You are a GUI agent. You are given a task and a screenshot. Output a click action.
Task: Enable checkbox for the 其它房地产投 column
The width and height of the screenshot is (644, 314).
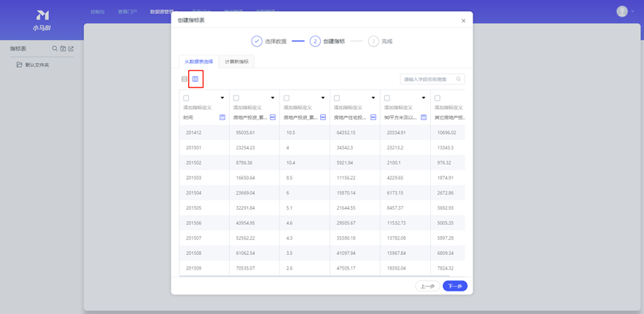pos(437,98)
